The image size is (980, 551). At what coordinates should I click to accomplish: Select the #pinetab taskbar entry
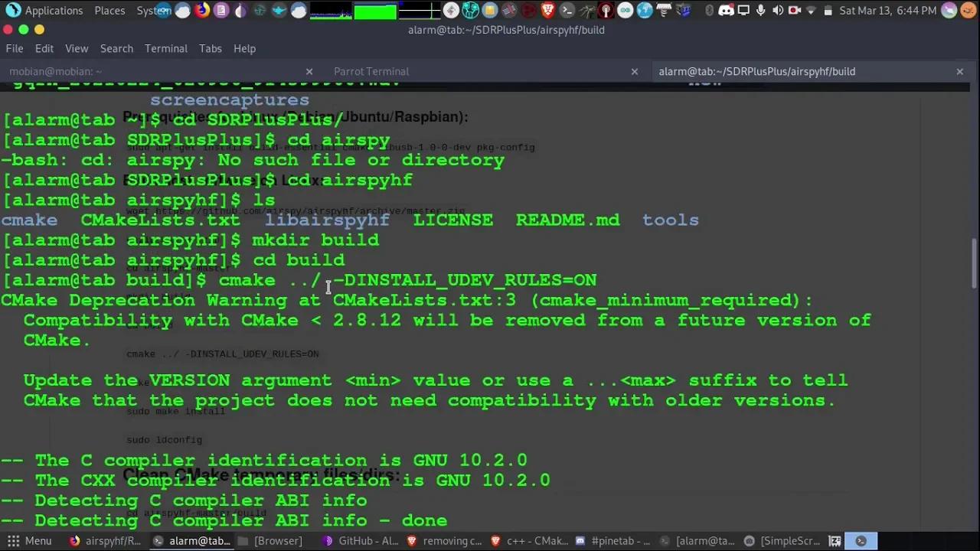[x=620, y=541]
